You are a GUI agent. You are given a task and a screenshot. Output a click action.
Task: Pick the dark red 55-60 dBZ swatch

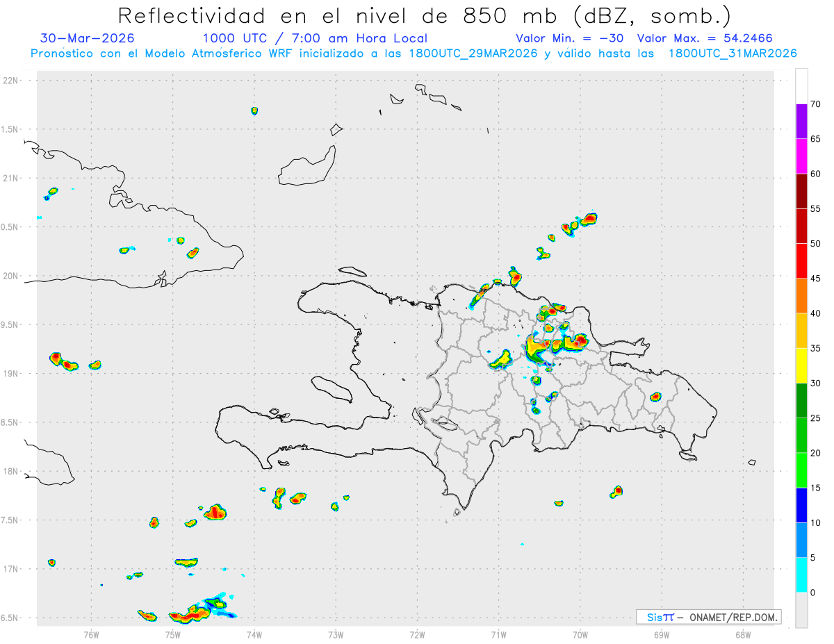(801, 191)
